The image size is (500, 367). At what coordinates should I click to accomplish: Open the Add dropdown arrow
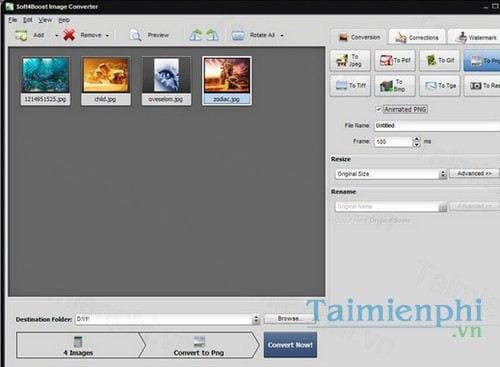(x=56, y=35)
